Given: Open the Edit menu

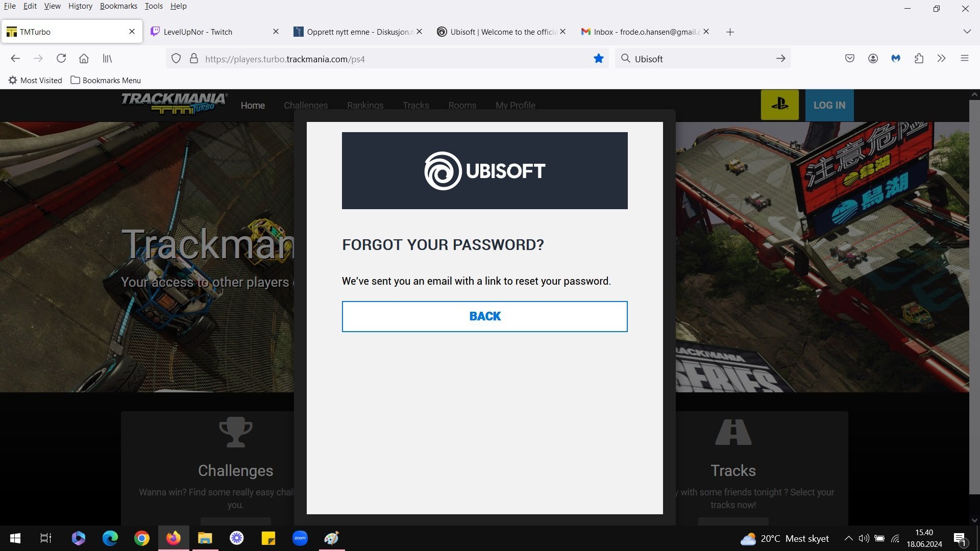Looking at the screenshot, I should [30, 6].
